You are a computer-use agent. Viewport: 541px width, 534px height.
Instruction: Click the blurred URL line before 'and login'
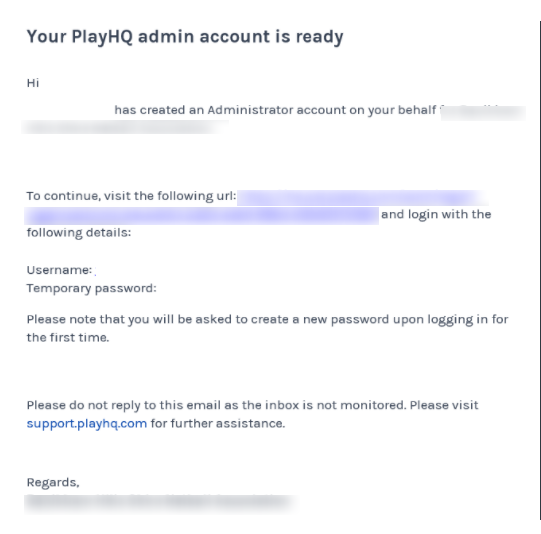[201, 216]
